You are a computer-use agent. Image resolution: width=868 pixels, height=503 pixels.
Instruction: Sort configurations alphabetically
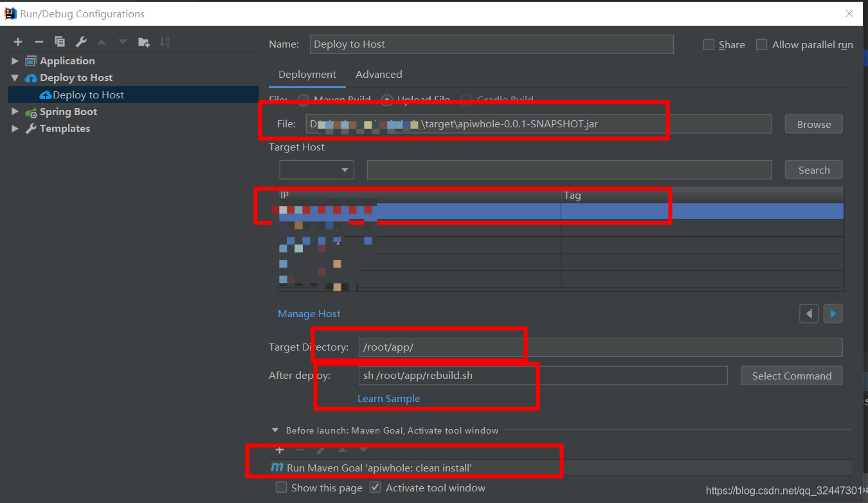[165, 42]
